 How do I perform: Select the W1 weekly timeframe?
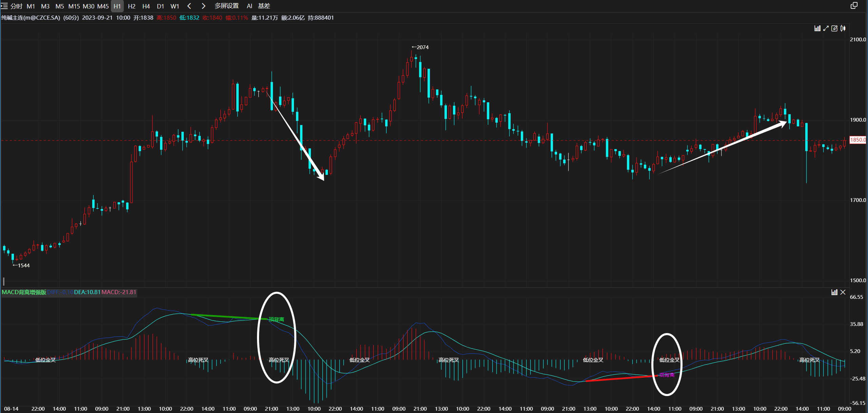[x=175, y=6]
